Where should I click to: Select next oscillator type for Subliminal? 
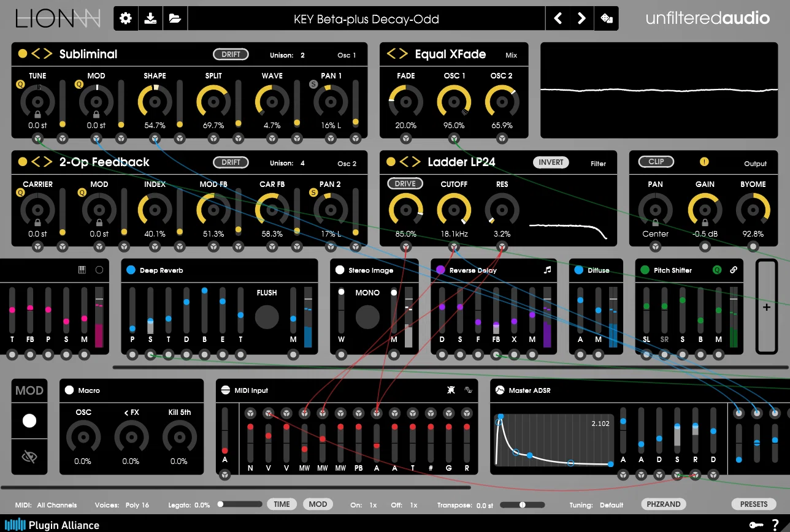(x=47, y=54)
